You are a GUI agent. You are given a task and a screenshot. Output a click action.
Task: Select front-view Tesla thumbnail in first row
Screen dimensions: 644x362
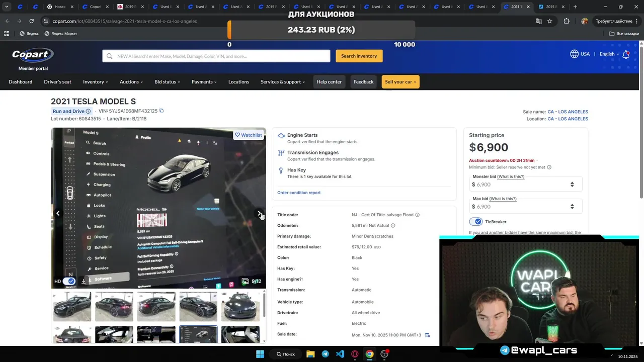[x=240, y=306]
